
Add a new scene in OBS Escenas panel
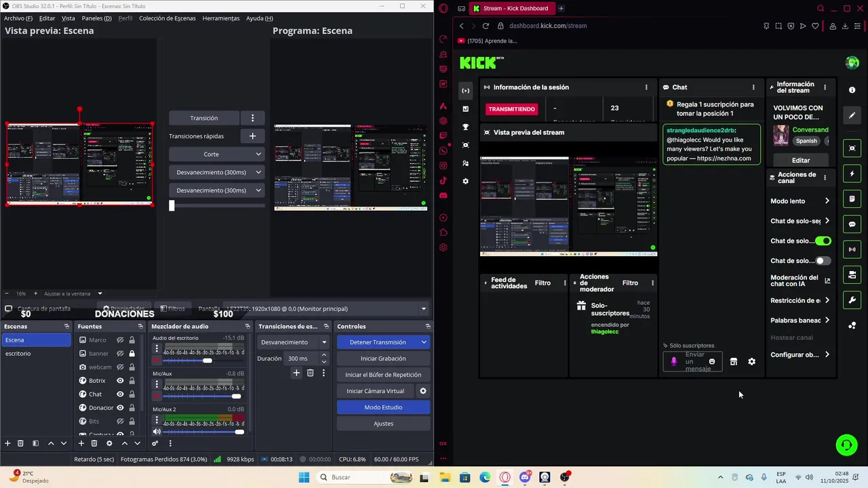[x=8, y=443]
